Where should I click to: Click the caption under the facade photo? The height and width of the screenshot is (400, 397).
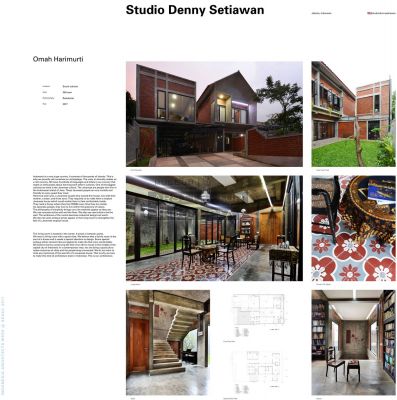[136, 170]
